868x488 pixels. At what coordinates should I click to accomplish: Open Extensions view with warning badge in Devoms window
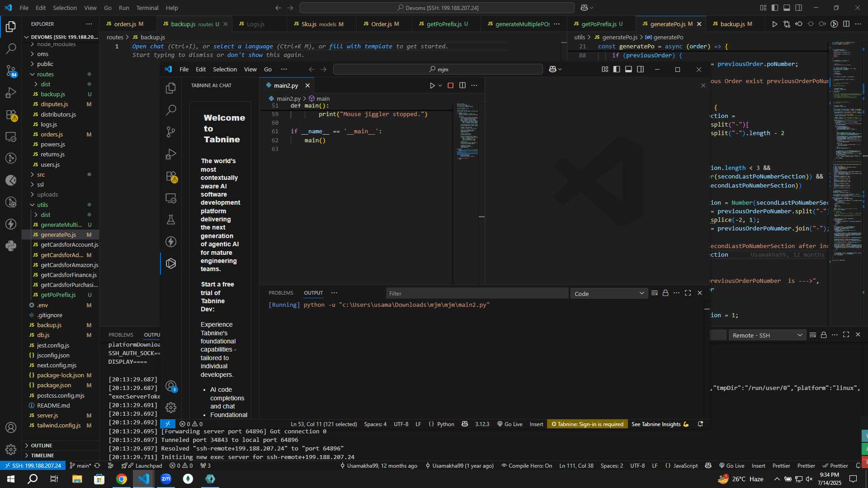11,115
